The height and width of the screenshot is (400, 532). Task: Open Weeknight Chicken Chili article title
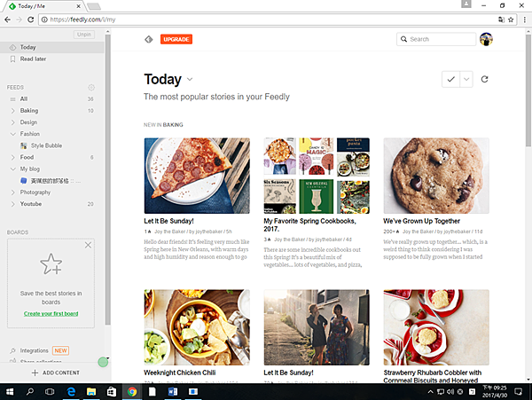[x=179, y=373]
